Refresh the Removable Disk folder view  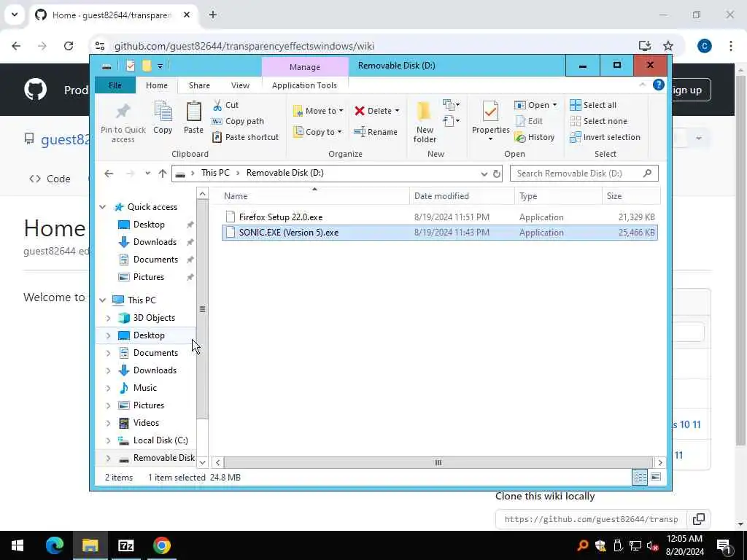pyautogui.click(x=496, y=174)
